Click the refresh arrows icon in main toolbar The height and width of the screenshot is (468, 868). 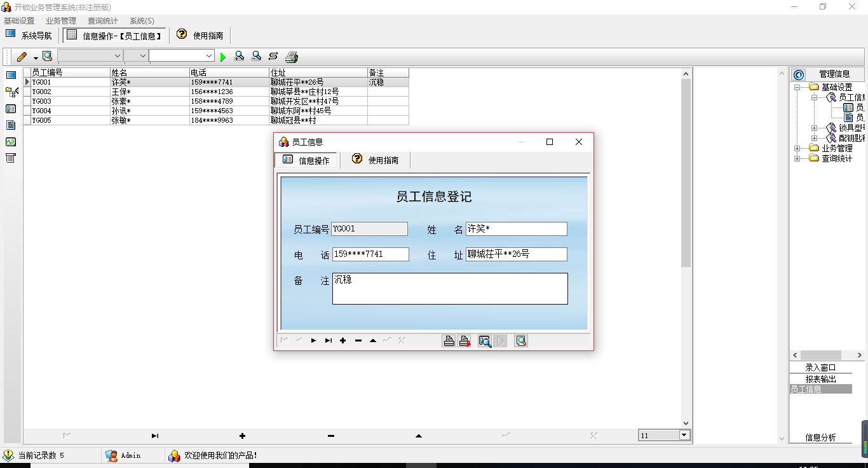pyautogui.click(x=273, y=57)
